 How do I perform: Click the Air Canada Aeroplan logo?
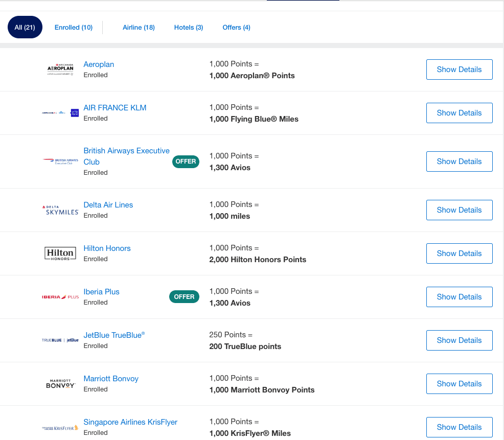click(x=60, y=70)
